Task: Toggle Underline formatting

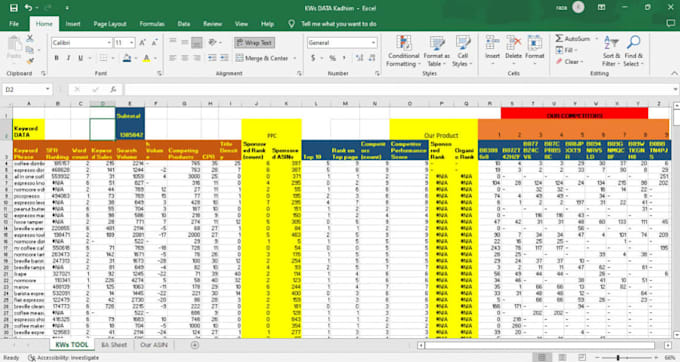Action: coord(80,58)
